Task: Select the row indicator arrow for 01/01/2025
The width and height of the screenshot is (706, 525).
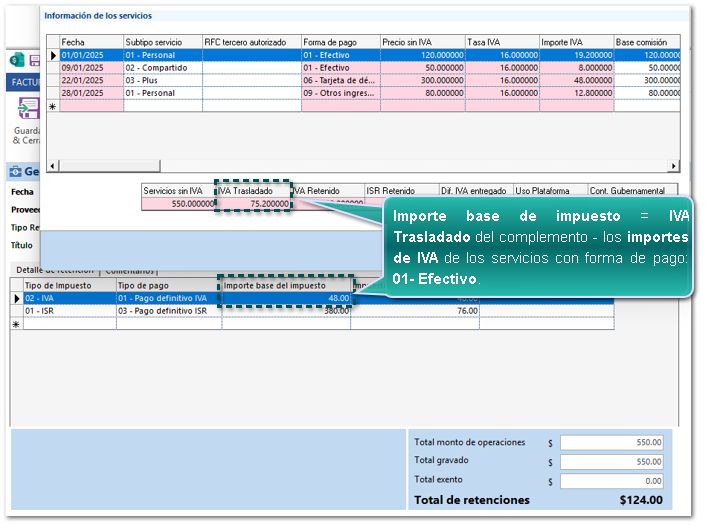Action: (53, 56)
